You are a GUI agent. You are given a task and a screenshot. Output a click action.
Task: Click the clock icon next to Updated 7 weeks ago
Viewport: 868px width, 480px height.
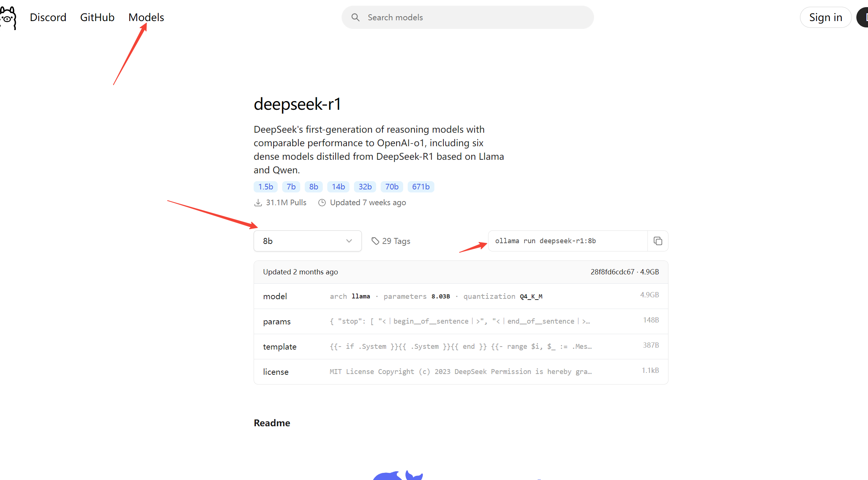click(322, 203)
